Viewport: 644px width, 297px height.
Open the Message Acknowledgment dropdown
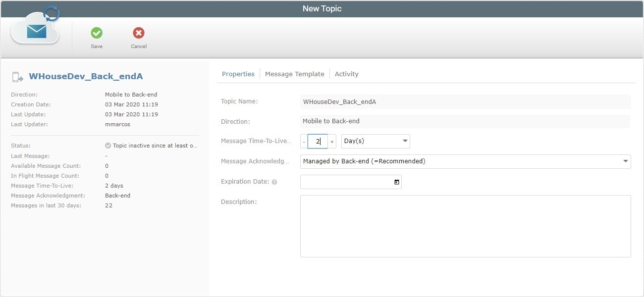pyautogui.click(x=626, y=161)
